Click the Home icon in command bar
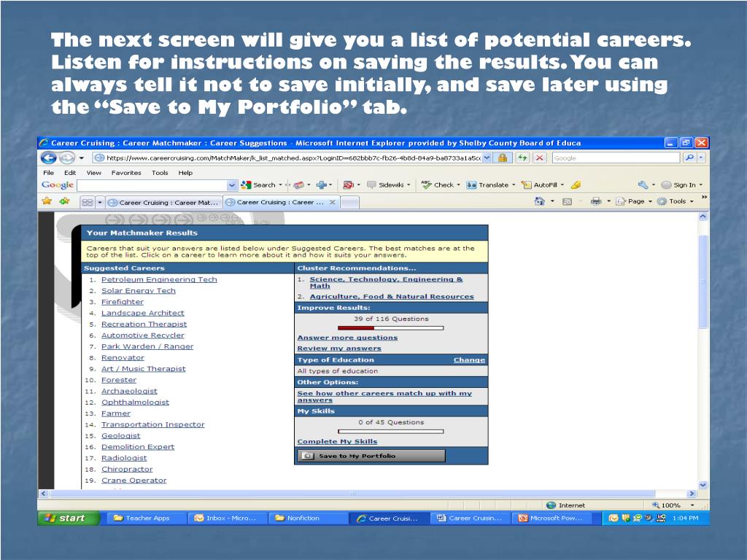Viewport: 747px width, 560px height. tap(539, 201)
